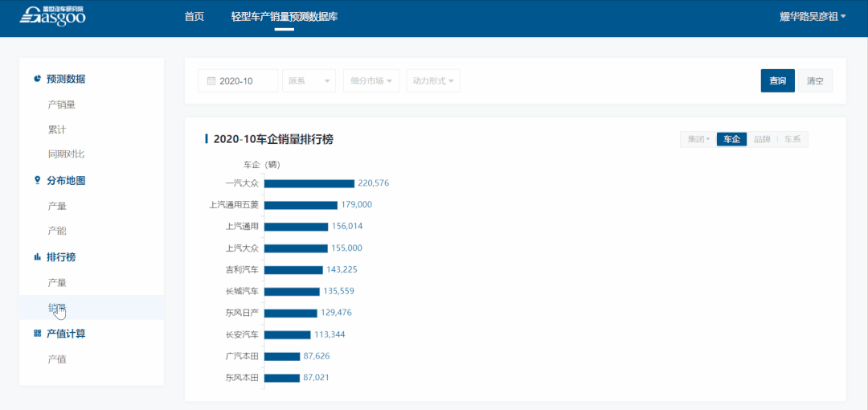The image size is (868, 410).
Task: Click the 长城汽车 axis label
Action: 242,292
